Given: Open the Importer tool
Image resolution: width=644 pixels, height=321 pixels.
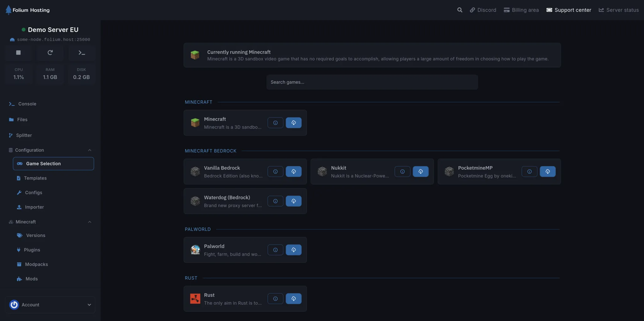Looking at the screenshot, I should (34, 207).
